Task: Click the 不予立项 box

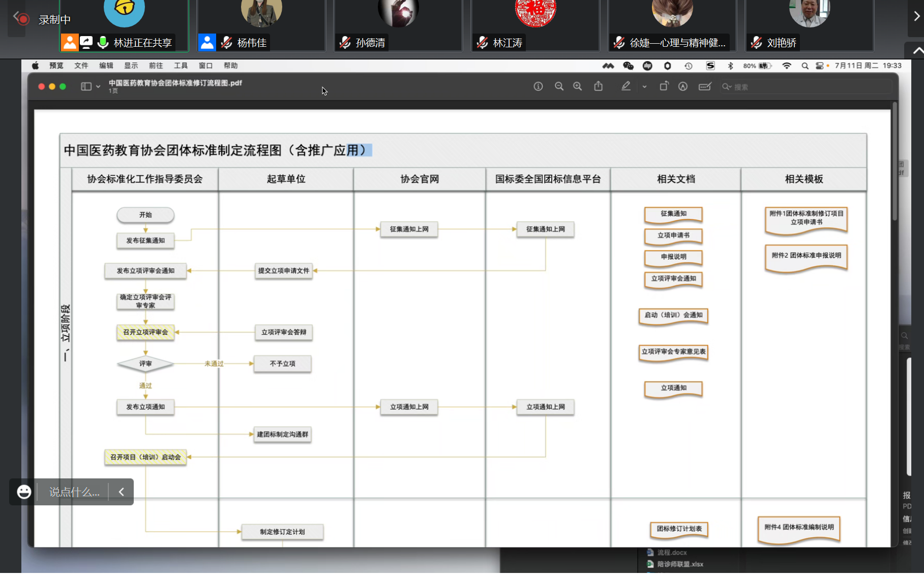Action: pyautogui.click(x=283, y=364)
